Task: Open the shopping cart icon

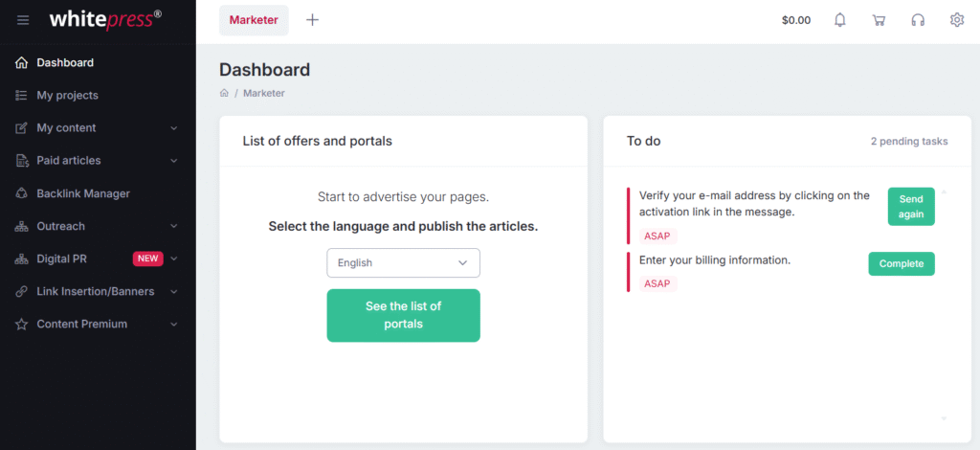Action: (879, 20)
